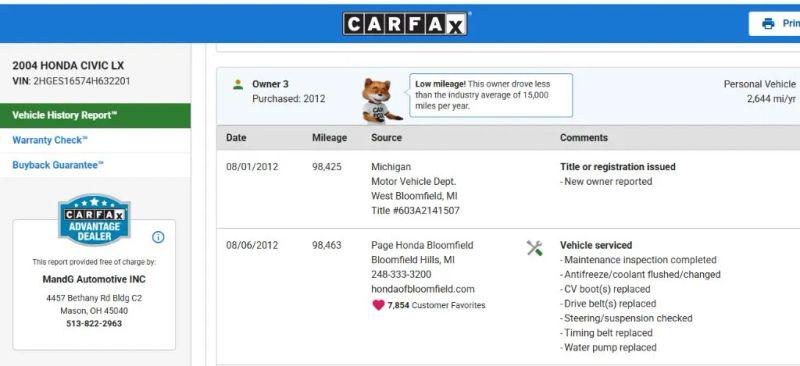Click the Vehicle serviced heading
This screenshot has height=366, width=800.
596,245
